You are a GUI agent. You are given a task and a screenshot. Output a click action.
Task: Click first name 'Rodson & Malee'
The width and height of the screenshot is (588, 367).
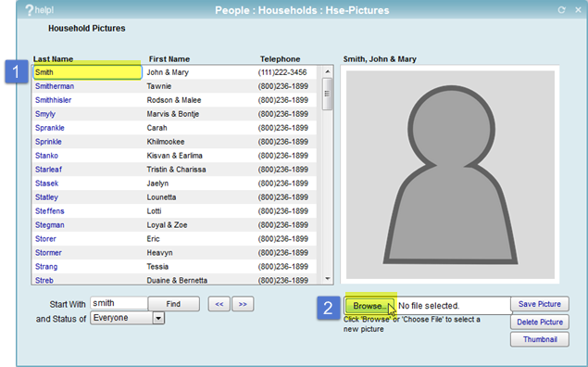[174, 100]
